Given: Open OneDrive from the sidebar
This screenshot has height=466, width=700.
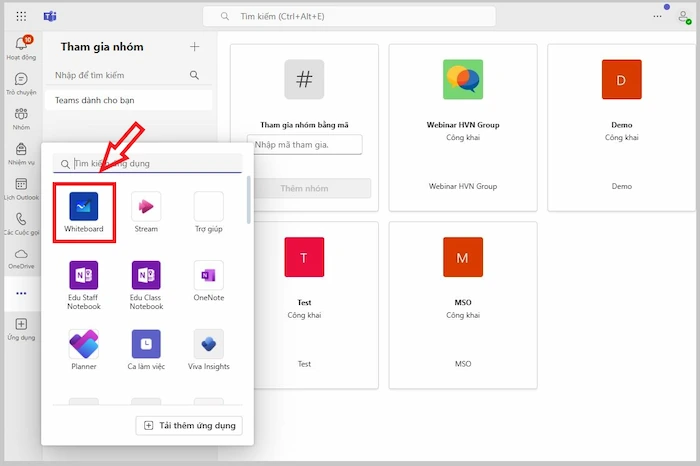Looking at the screenshot, I should click(21, 258).
